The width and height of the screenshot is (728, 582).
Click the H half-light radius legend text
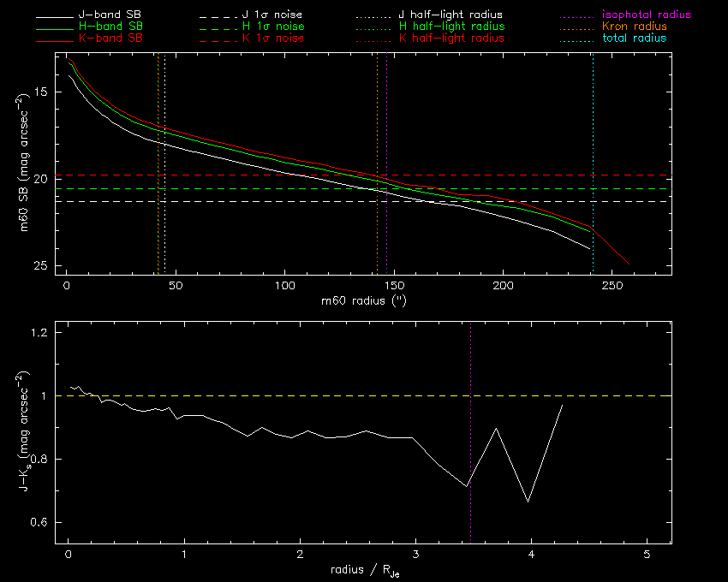tap(451, 27)
